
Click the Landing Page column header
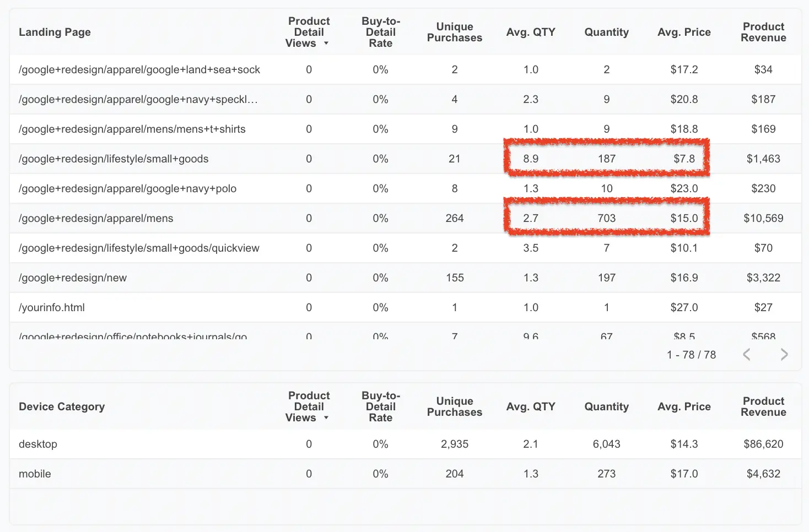(x=55, y=32)
